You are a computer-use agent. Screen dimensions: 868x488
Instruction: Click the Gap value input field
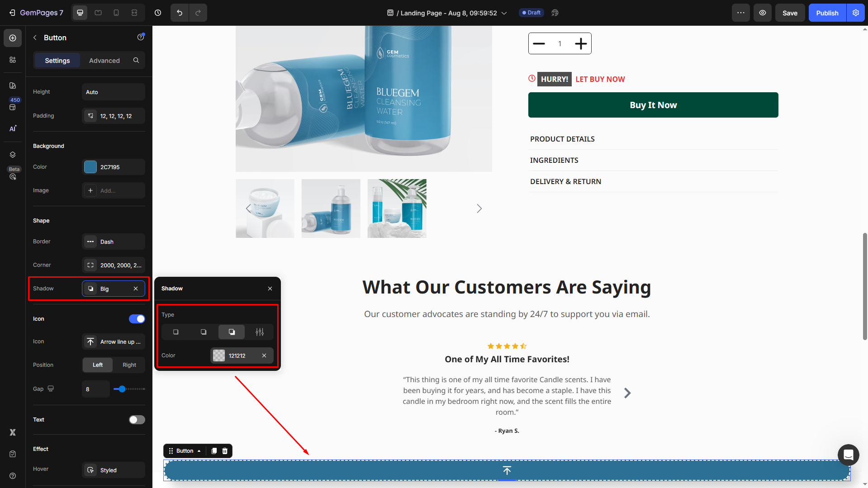click(x=95, y=389)
